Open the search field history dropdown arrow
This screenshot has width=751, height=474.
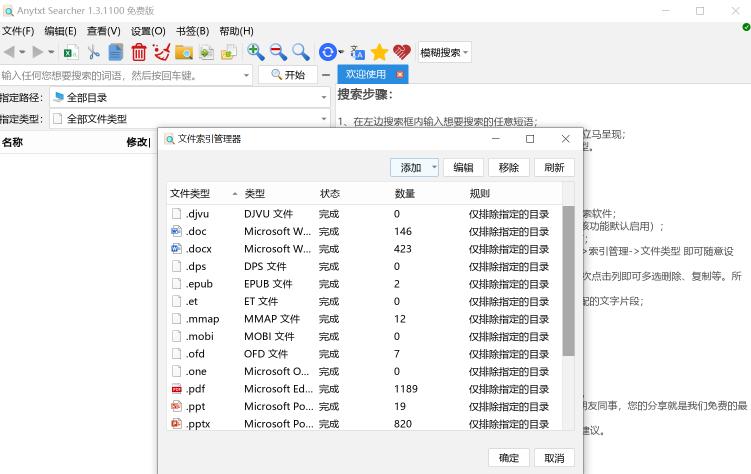246,75
